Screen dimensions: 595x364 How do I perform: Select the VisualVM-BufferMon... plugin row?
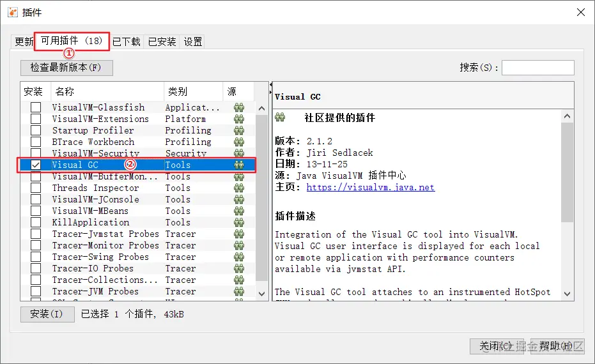click(x=137, y=177)
